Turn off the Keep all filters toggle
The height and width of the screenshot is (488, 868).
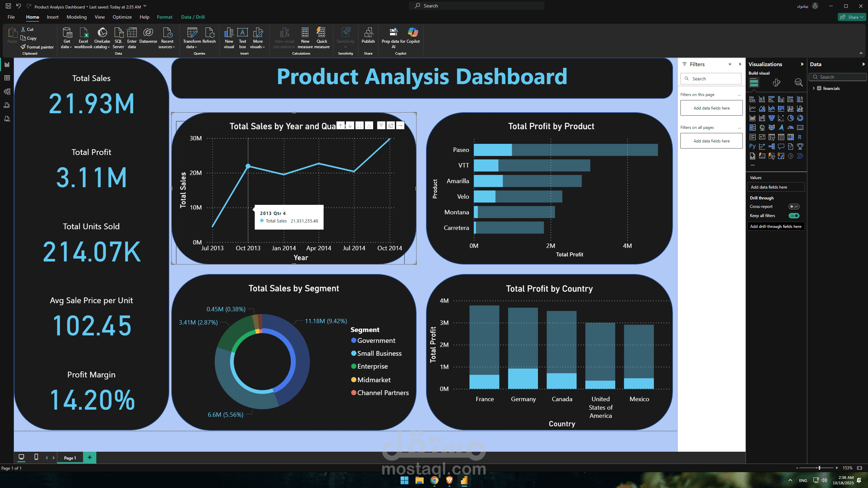pos(794,216)
